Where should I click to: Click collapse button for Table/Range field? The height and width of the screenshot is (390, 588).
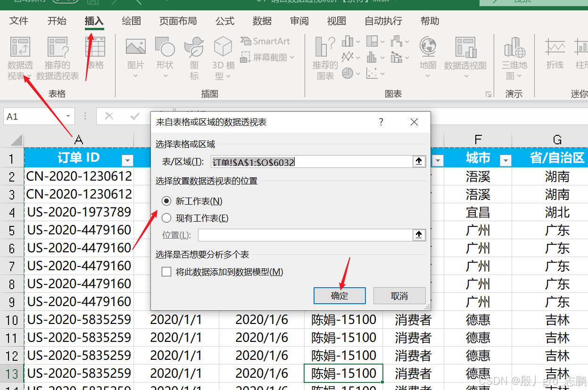pyautogui.click(x=419, y=162)
